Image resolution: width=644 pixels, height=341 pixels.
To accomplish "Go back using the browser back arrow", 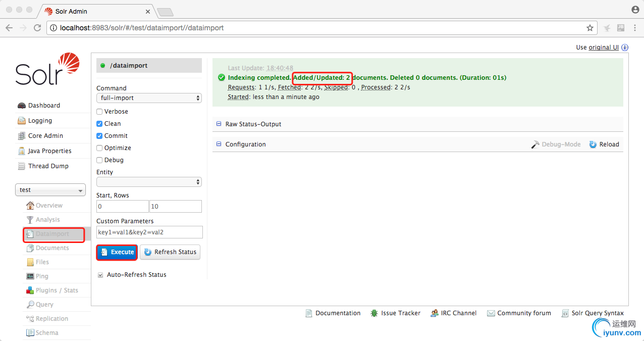I will tap(9, 28).
